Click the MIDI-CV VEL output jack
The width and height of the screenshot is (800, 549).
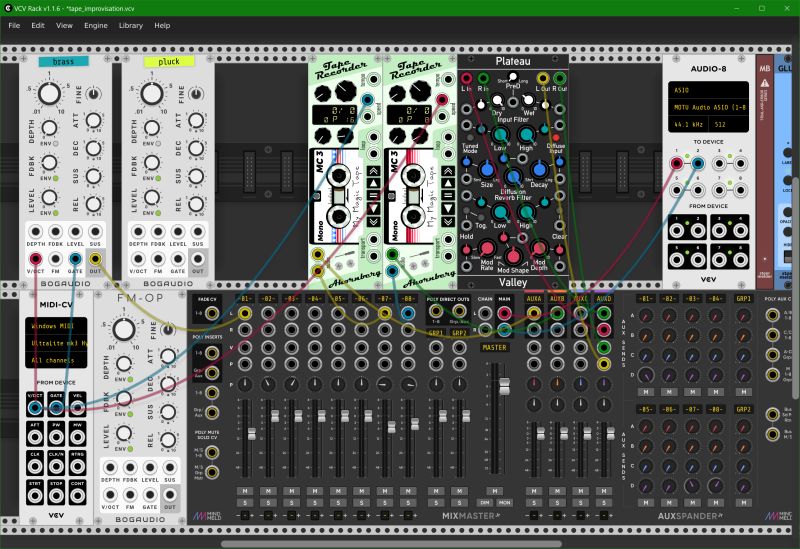(77, 407)
